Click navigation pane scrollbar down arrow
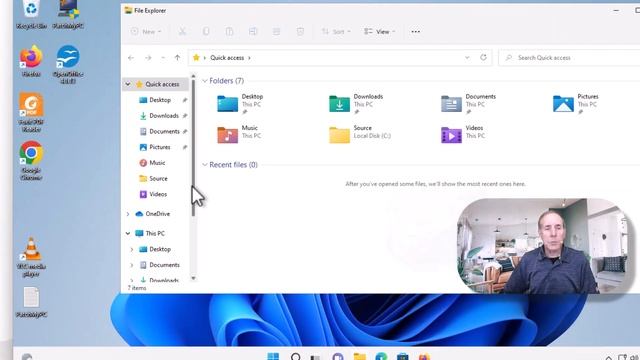Viewport: 640px width, 360px height. click(x=193, y=278)
